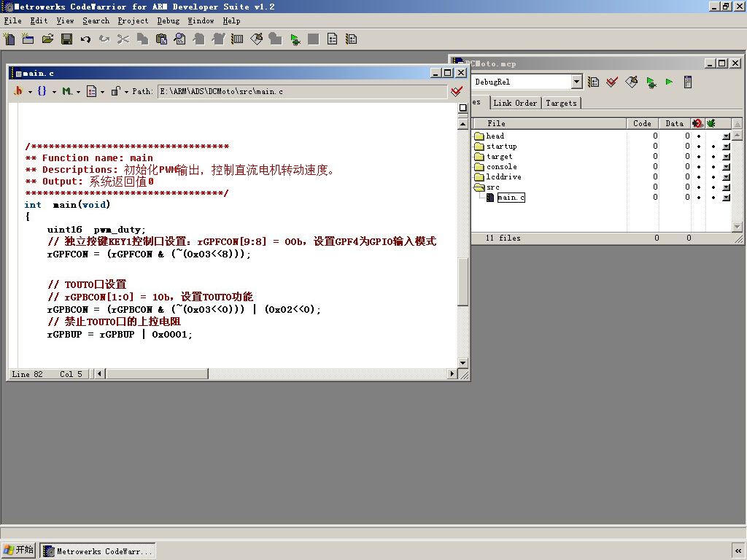Toggle the debug dot for the console folder
This screenshot has width=747, height=560.
point(713,167)
